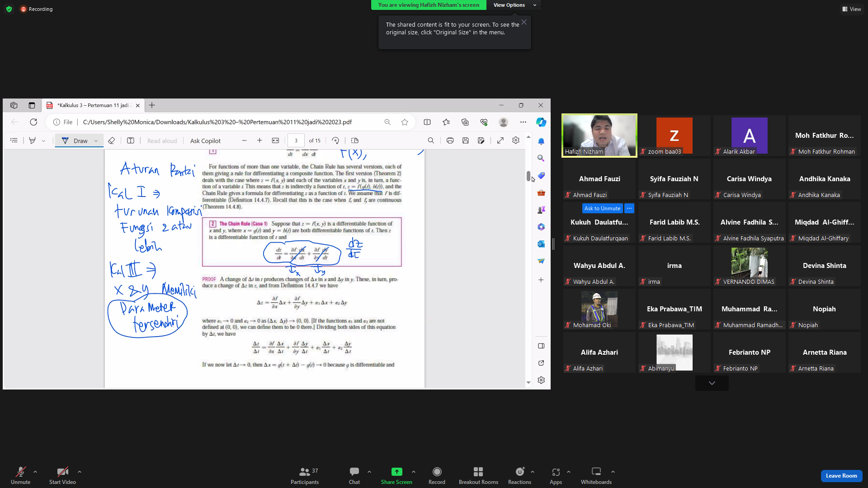This screenshot has height=488, width=868.
Task: Print the PDF
Action: pos(450,141)
